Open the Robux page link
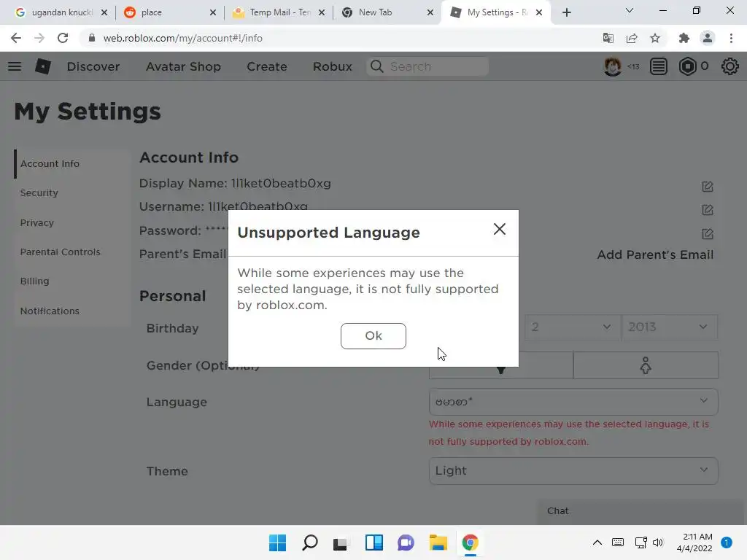747x560 pixels. coord(333,66)
